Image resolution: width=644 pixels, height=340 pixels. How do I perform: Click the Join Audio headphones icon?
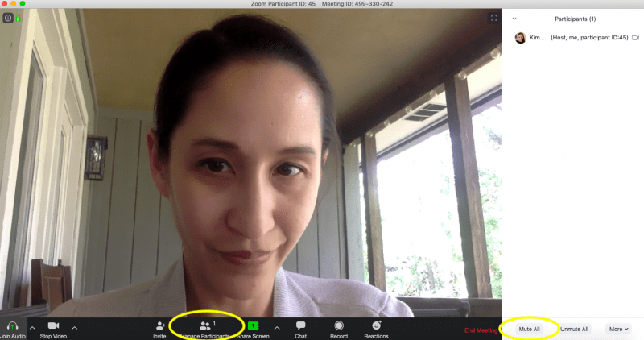pyautogui.click(x=12, y=326)
